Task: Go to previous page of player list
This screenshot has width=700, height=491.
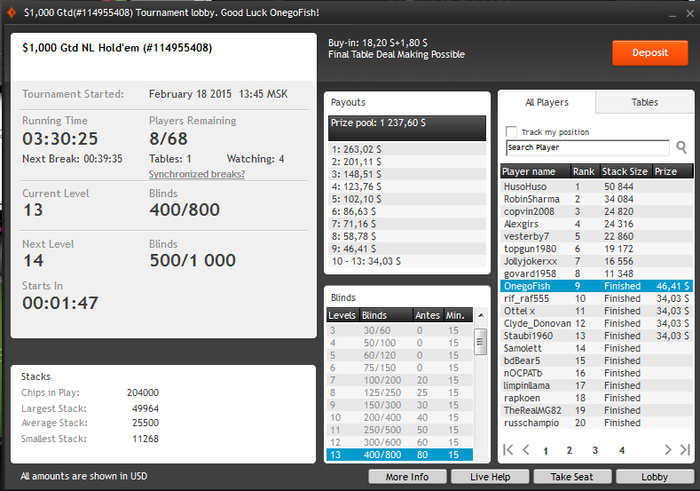Action: coord(526,449)
